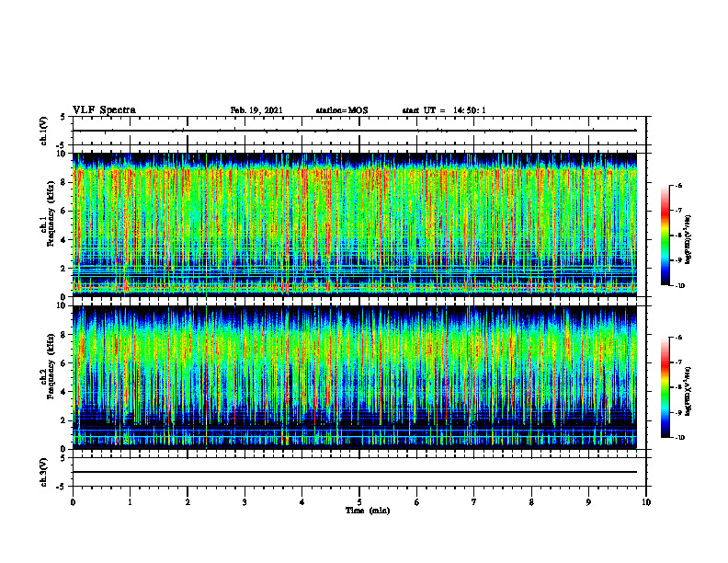Click the "-7" value on ch.2 color bar
This screenshot has width=728, height=563.
coord(678,362)
